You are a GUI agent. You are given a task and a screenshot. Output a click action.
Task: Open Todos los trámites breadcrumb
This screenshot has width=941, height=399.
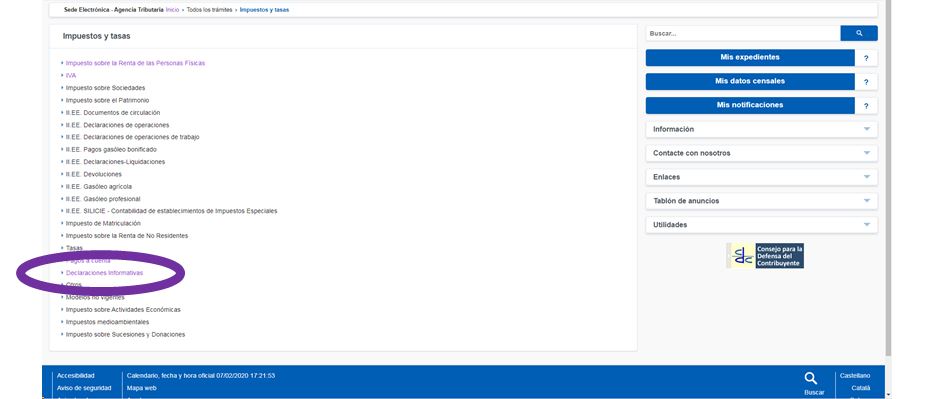pyautogui.click(x=209, y=10)
